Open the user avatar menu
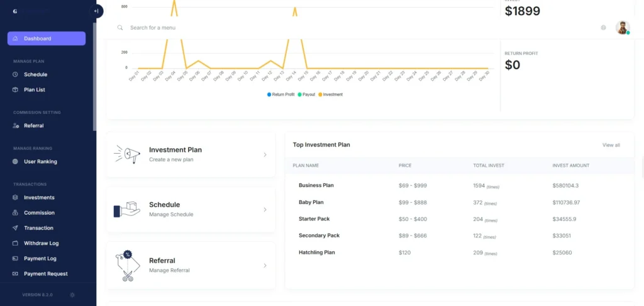The image size is (644, 306). (623, 28)
